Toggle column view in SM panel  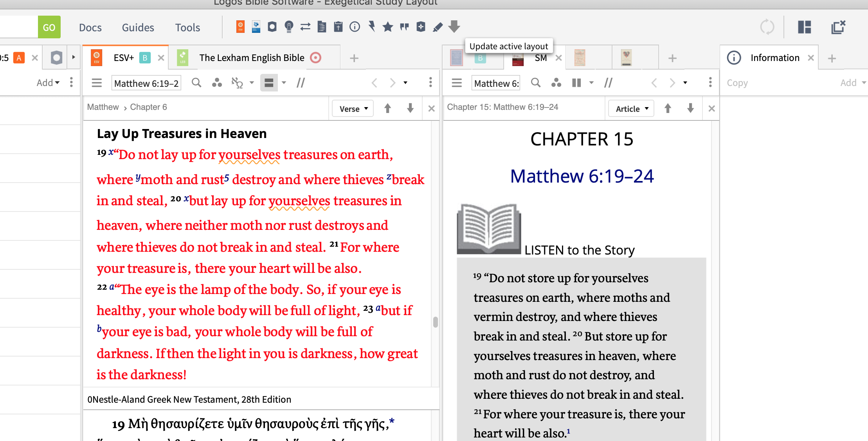[576, 83]
